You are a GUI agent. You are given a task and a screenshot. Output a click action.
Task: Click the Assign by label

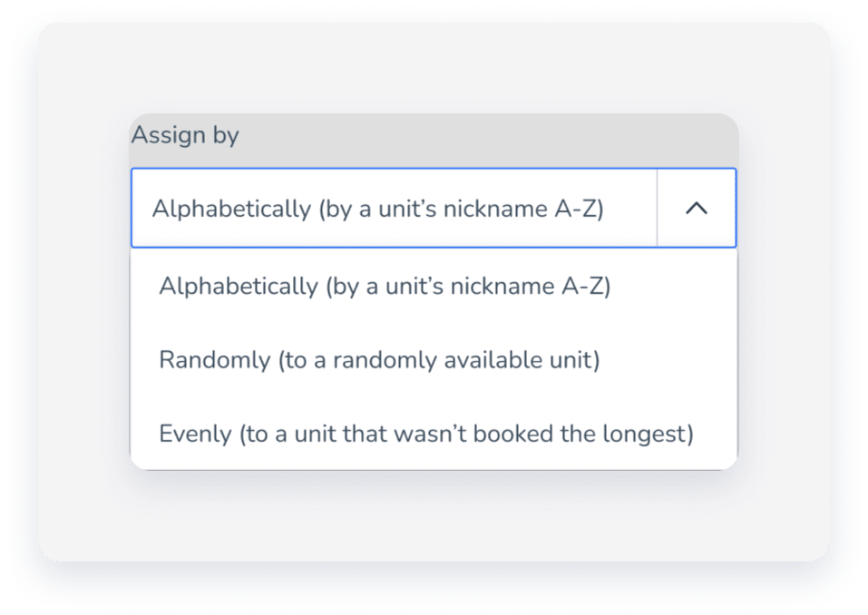click(185, 136)
